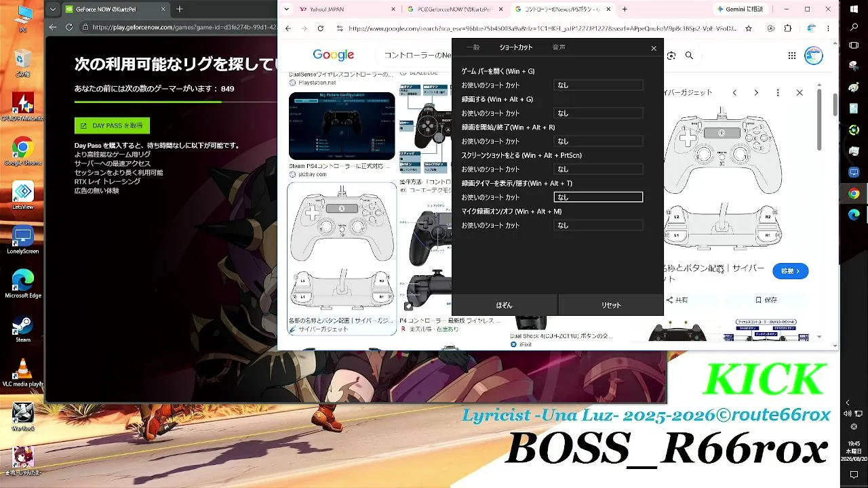This screenshot has width=868, height=488.
Task: Open a new tab in Google Chrome
Action: (x=625, y=9)
